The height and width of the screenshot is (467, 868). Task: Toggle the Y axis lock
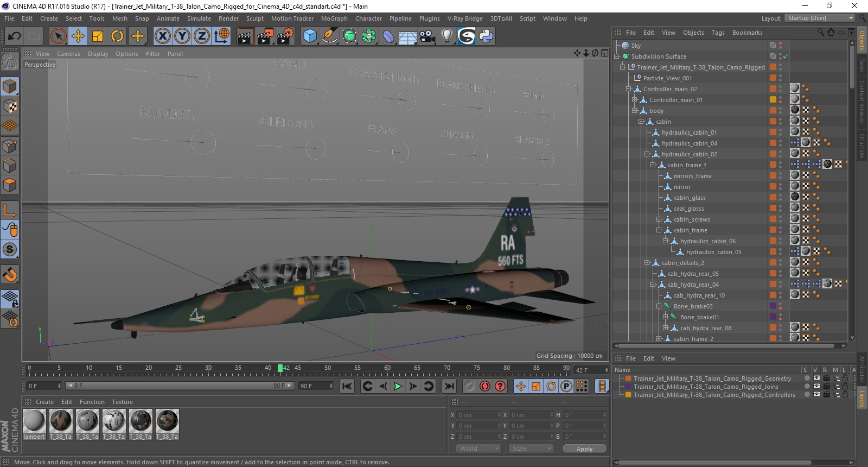click(x=182, y=36)
